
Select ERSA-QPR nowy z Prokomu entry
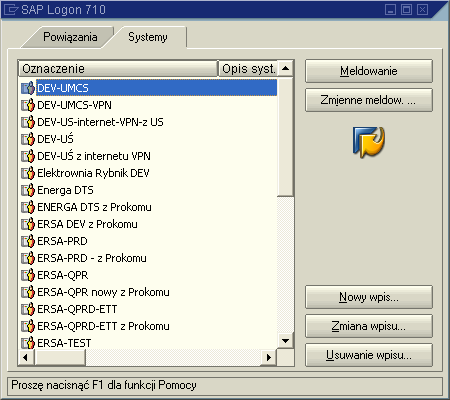(103, 292)
